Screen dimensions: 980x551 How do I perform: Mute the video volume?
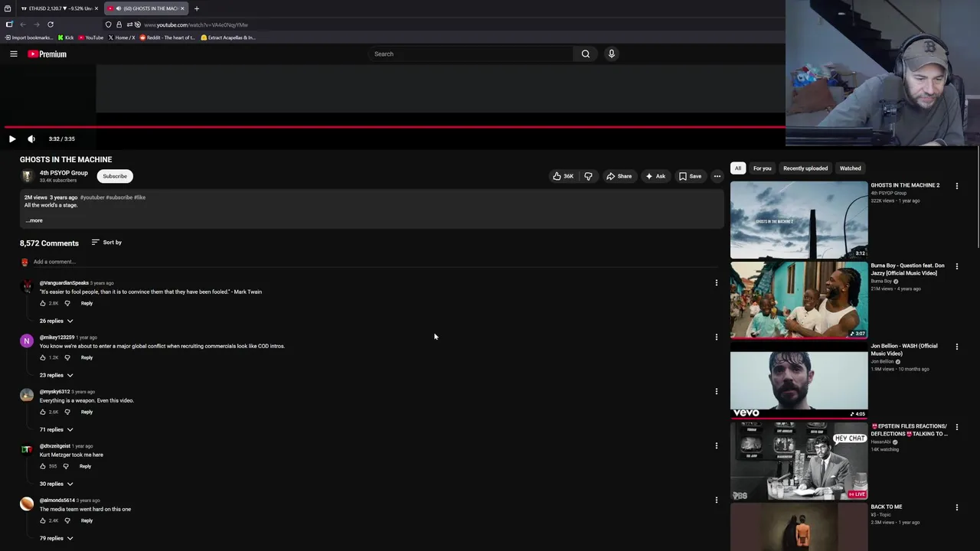tap(31, 139)
